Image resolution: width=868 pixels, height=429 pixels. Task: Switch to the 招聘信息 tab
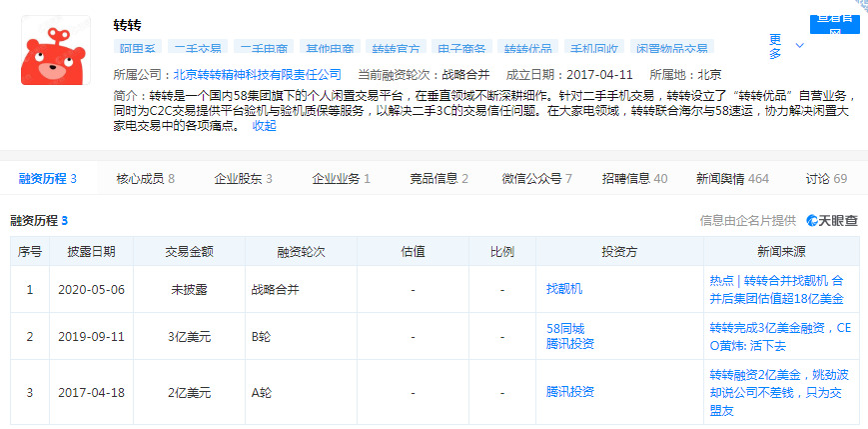635,178
